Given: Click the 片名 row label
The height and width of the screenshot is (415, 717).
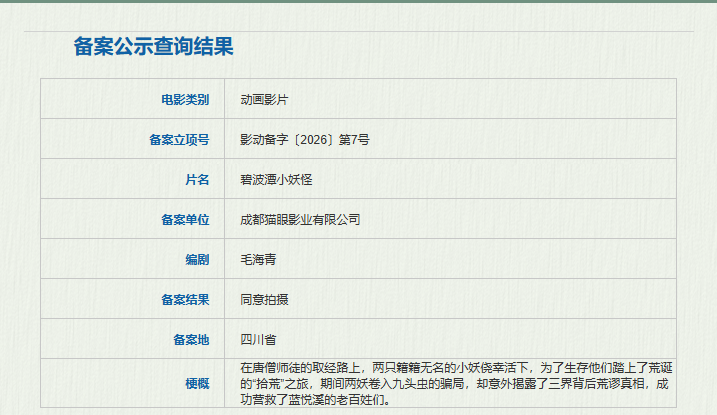Looking at the screenshot, I should (x=197, y=180).
